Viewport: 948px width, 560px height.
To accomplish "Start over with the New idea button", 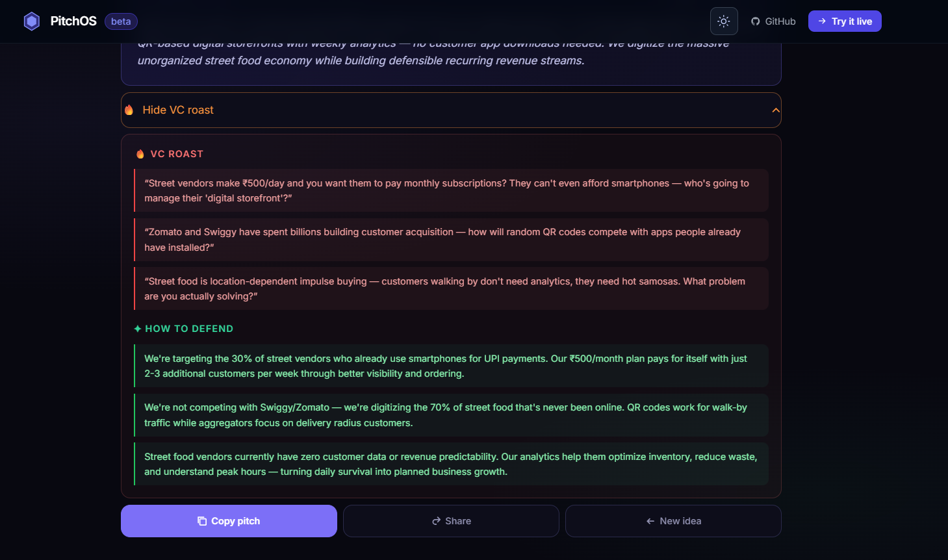I will (x=673, y=521).
